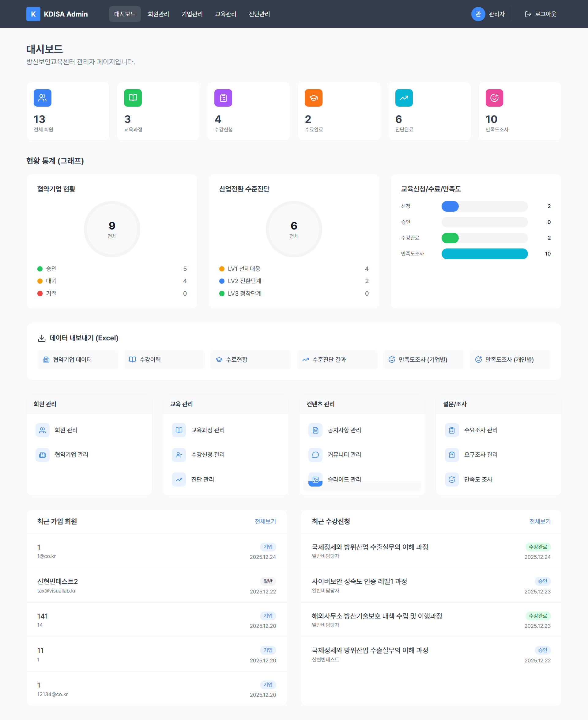The height and width of the screenshot is (720, 588).
Task: Click the blue 전체 회원 users icon
Action: (42, 98)
